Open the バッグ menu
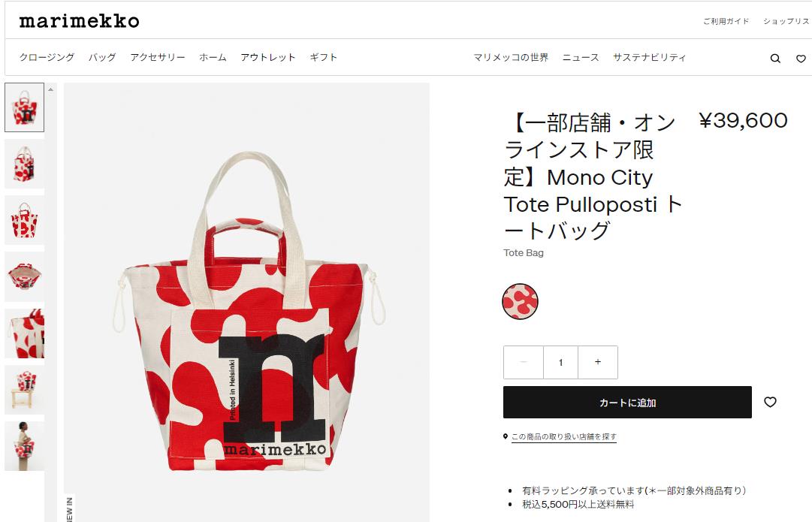This screenshot has width=812, height=522. coord(102,57)
